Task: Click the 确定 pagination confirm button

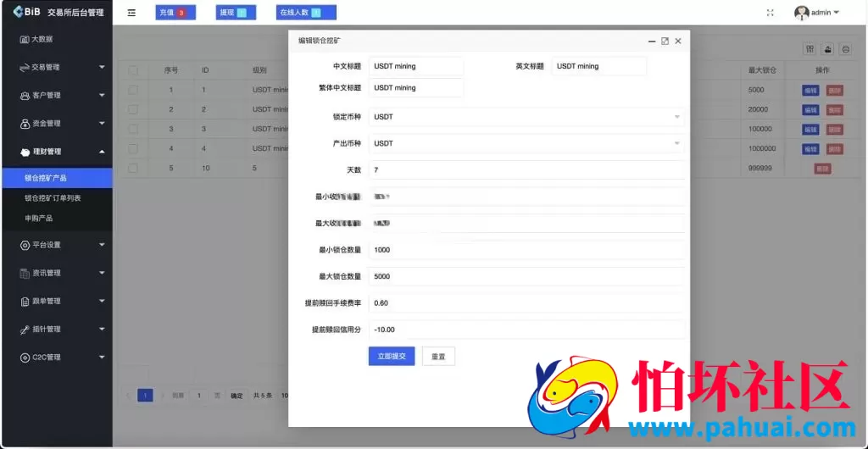Action: tap(236, 396)
